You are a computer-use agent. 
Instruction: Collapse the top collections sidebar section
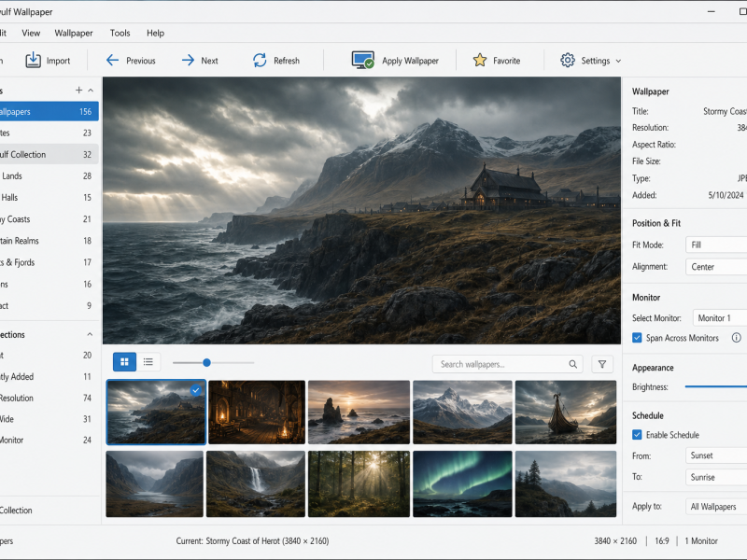(91, 90)
